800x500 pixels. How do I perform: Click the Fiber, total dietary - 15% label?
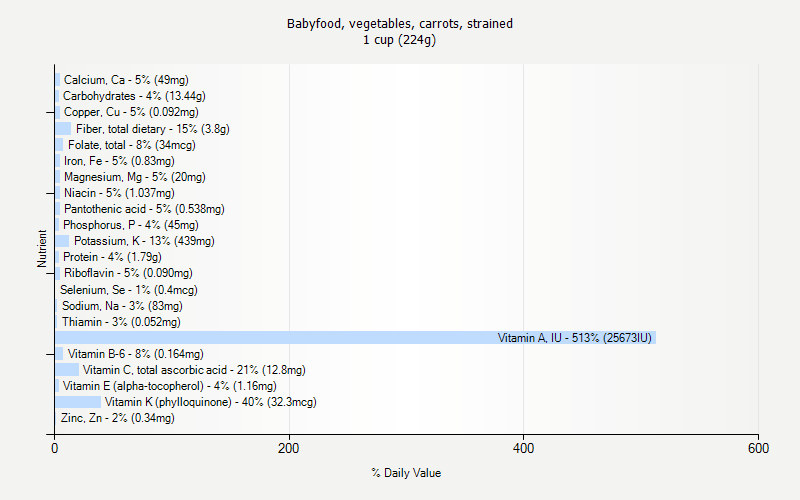click(x=153, y=129)
